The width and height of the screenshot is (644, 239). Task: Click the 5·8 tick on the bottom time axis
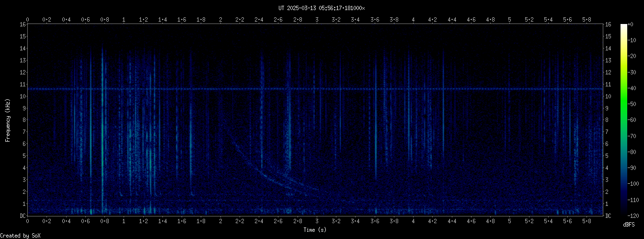pos(587,222)
